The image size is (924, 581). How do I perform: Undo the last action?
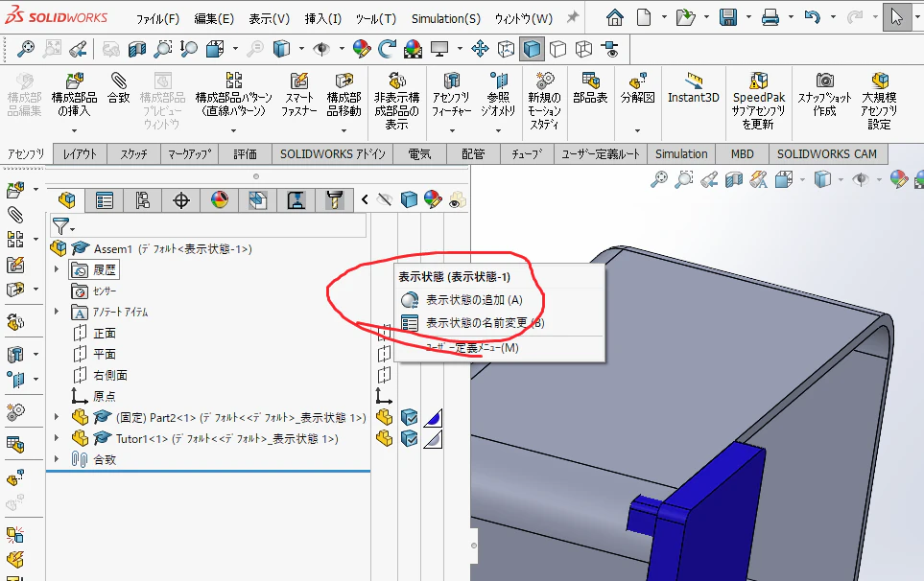point(813,17)
